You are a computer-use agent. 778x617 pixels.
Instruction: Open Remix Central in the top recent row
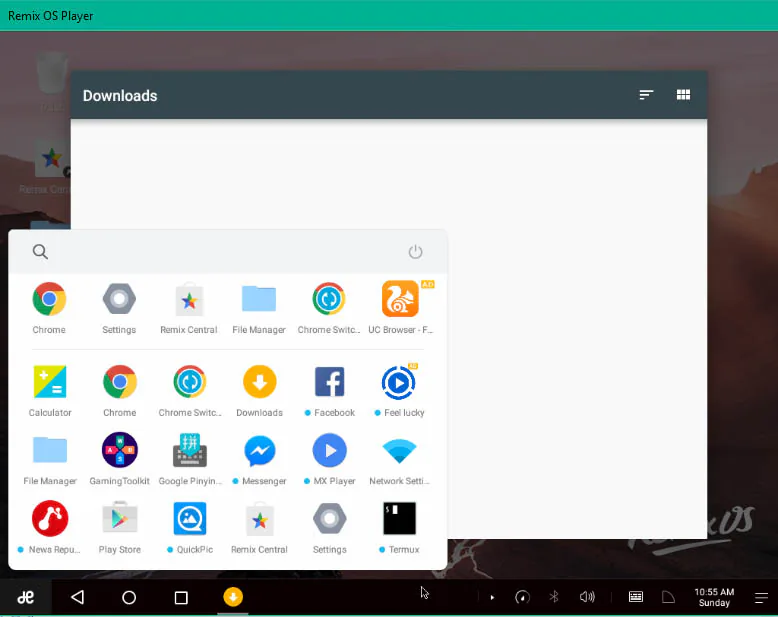189,299
